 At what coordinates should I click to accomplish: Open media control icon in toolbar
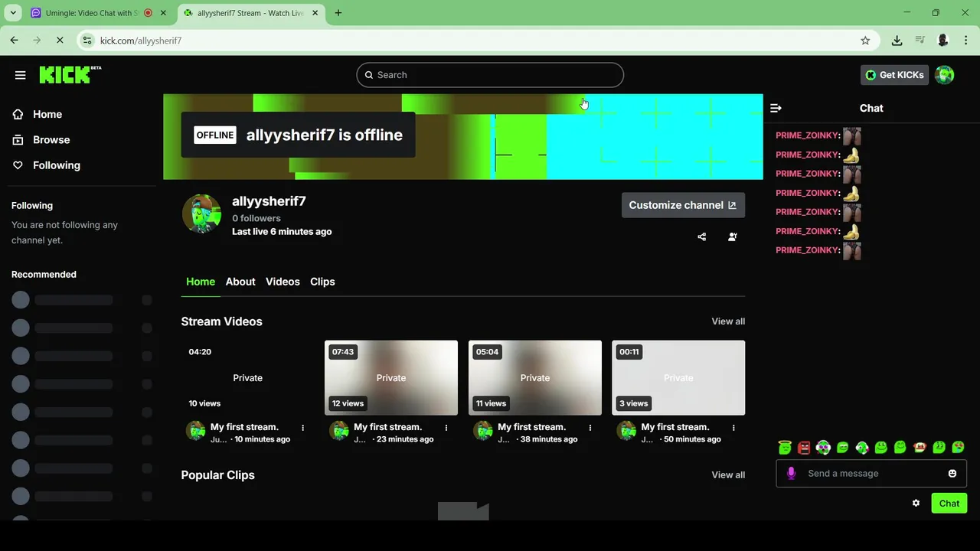(920, 41)
